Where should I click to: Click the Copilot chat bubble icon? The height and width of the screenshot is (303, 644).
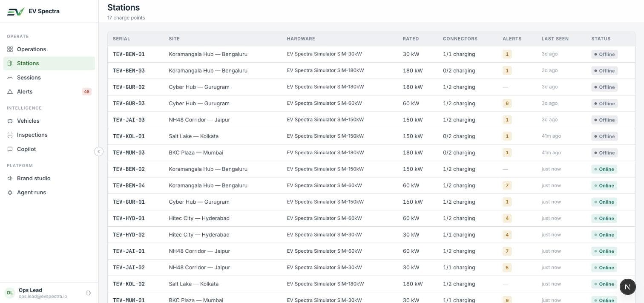tap(10, 149)
